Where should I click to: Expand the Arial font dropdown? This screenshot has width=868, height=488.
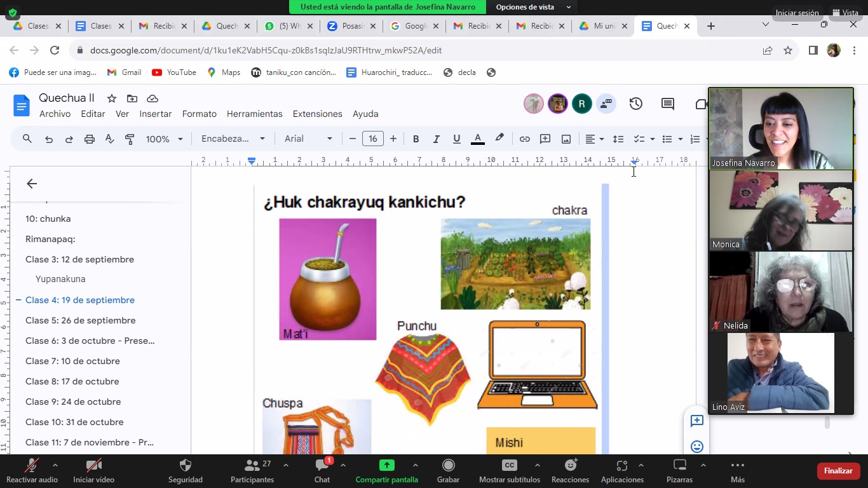(308, 139)
